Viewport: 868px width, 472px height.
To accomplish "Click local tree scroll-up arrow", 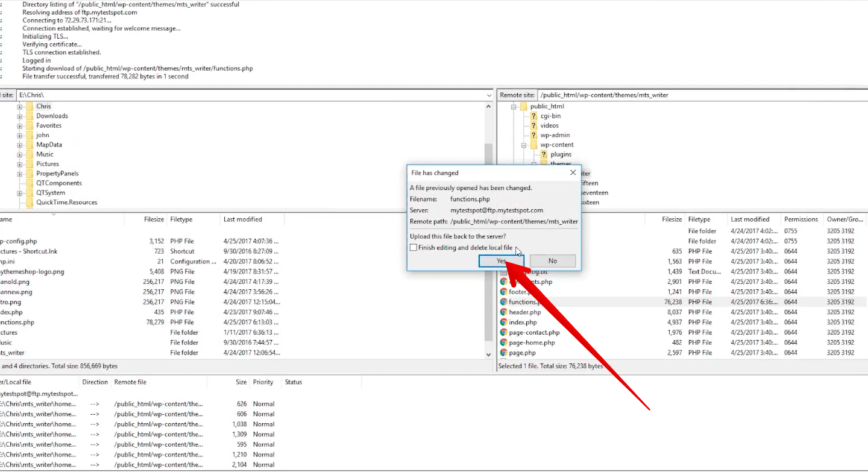I will pyautogui.click(x=488, y=106).
